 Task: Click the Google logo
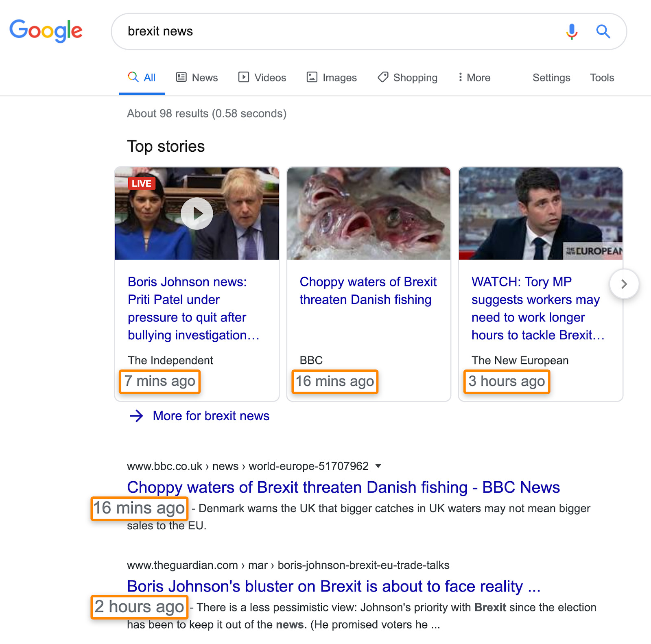[46, 31]
